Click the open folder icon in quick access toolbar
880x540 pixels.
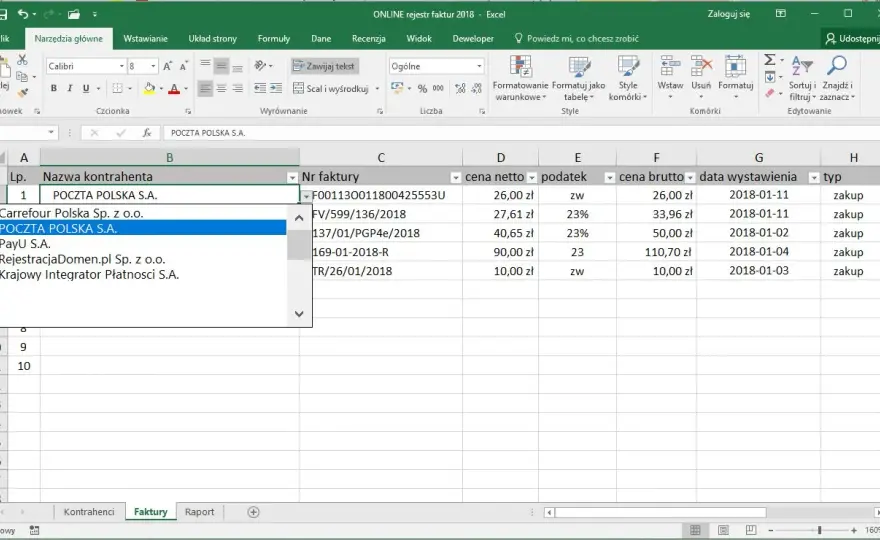pyautogui.click(x=74, y=14)
